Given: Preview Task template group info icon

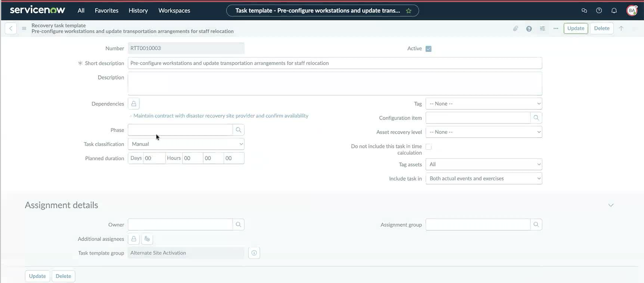Looking at the screenshot, I should [x=254, y=253].
